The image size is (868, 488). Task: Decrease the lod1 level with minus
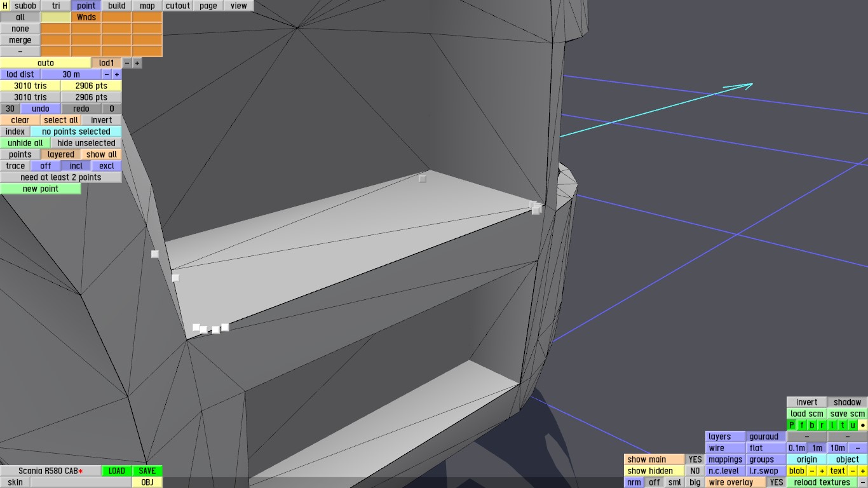127,63
